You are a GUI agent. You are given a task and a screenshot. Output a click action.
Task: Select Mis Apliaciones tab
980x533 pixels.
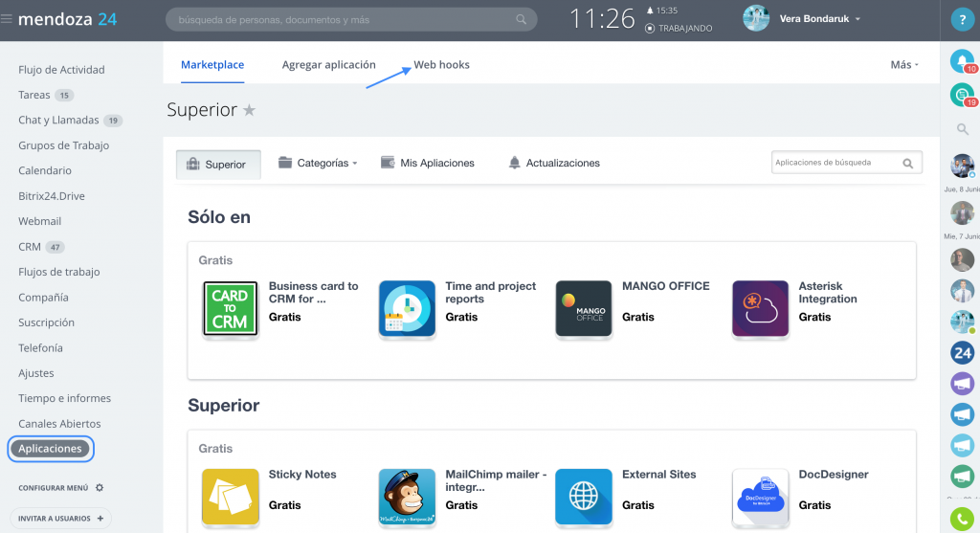click(x=428, y=163)
